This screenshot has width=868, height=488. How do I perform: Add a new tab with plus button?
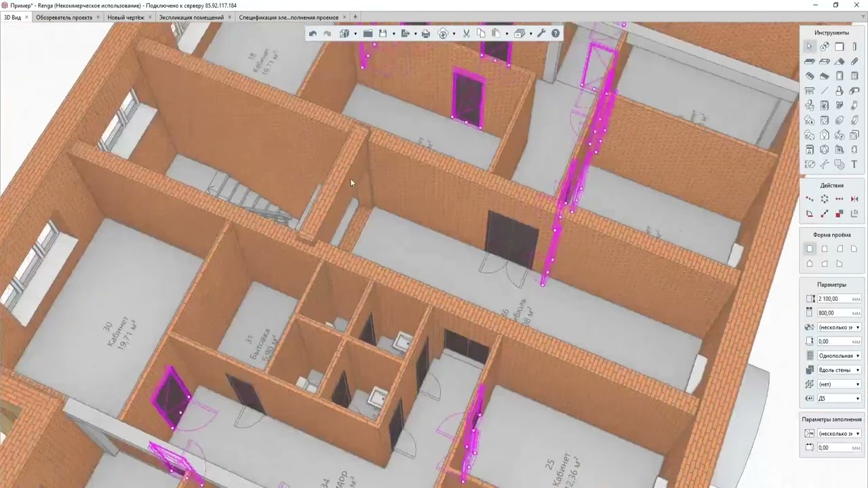point(355,17)
